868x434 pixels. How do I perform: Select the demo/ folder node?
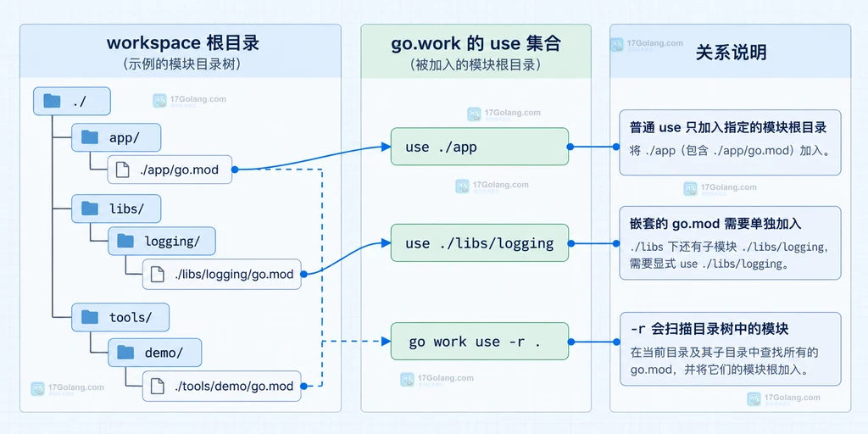point(154,352)
